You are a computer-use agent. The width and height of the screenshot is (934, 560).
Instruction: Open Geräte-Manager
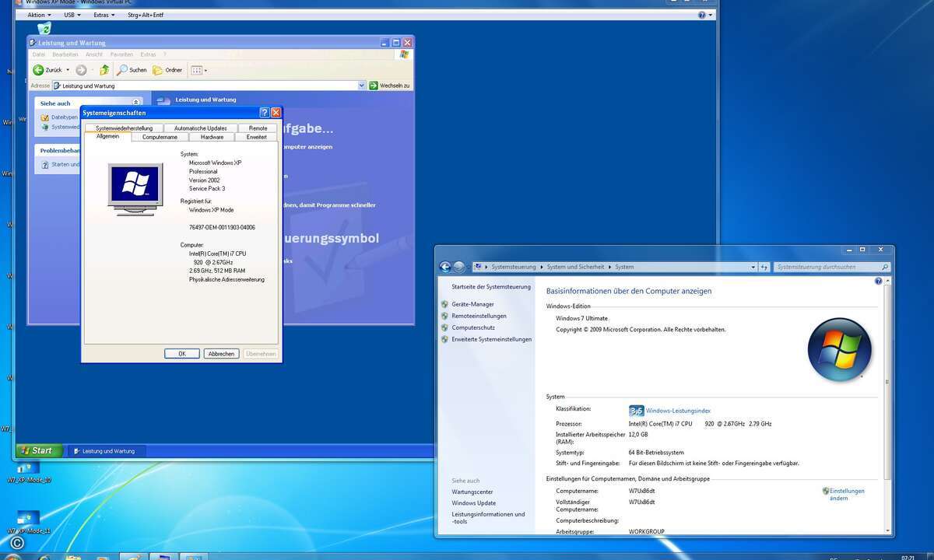click(x=472, y=304)
